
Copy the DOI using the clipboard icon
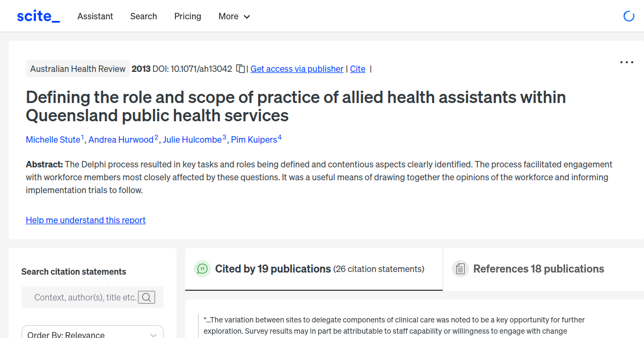pos(240,69)
